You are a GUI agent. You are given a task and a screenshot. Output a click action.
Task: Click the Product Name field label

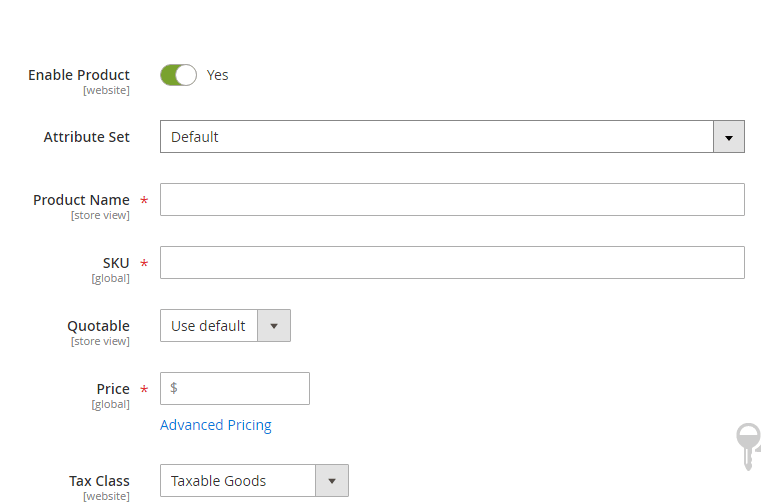point(81,200)
